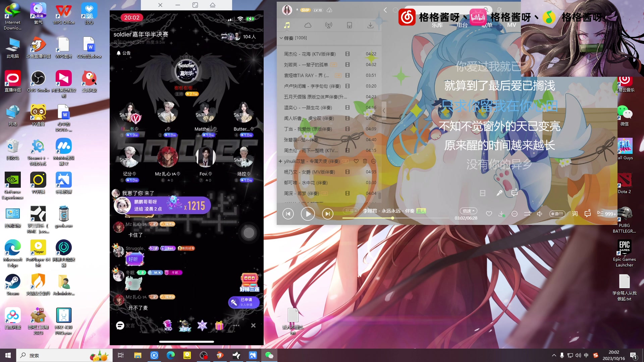The width and height of the screenshot is (644, 362).
Task: Open the 好柿三连 slot machine activity
Action: [x=249, y=282]
